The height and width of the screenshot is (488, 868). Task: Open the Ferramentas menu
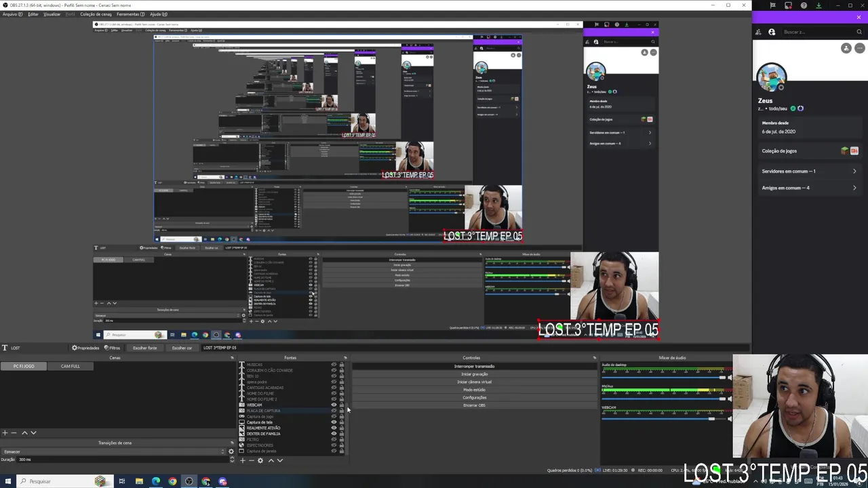(x=130, y=14)
